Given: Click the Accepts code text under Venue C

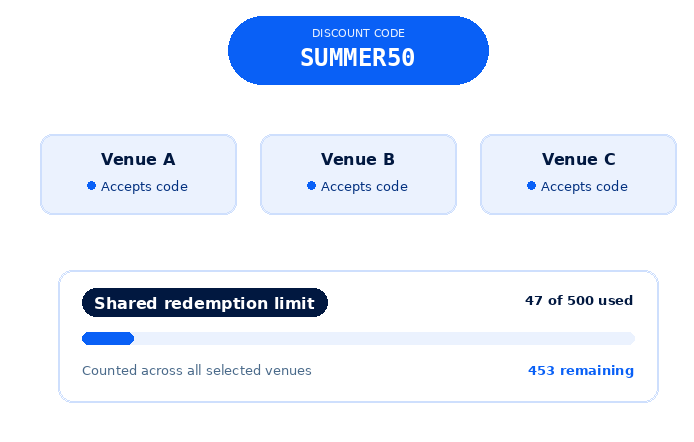Looking at the screenshot, I should (584, 186).
